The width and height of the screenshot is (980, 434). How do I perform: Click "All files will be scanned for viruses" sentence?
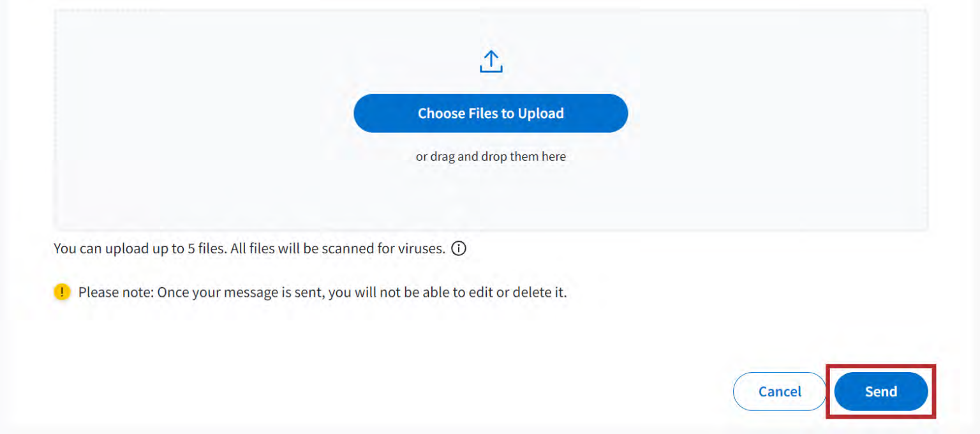(x=338, y=249)
